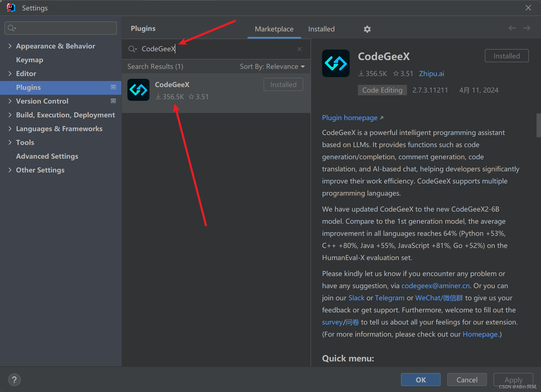Open the Sort By Relevance dropdown
Viewport: 541px width, 392px height.
pyautogui.click(x=272, y=67)
